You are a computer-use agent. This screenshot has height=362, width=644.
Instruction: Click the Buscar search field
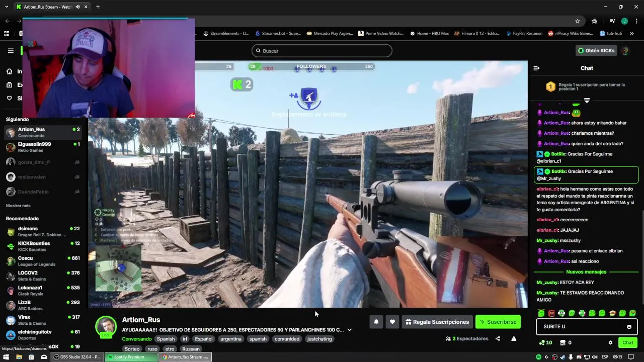(322, 51)
